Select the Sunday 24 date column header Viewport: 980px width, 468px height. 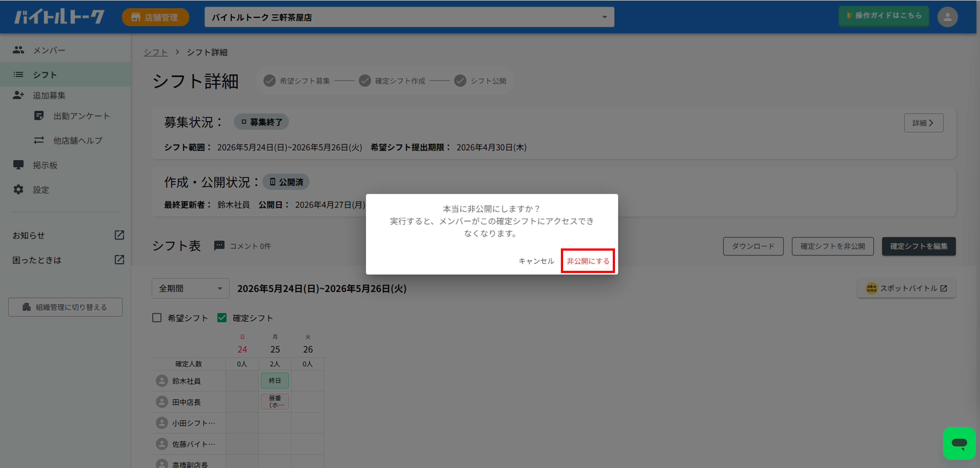(242, 344)
